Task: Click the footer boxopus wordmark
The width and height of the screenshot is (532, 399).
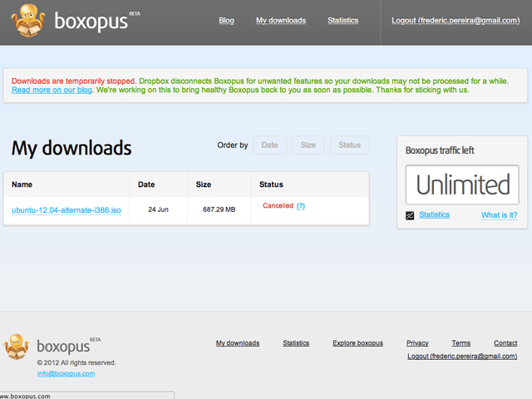Action: 63,347
